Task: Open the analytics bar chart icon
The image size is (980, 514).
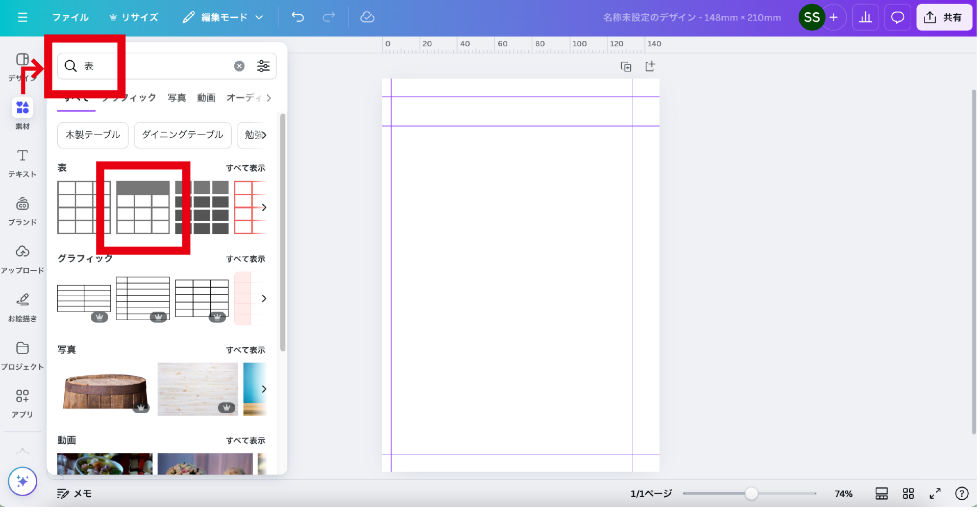Action: tap(865, 17)
